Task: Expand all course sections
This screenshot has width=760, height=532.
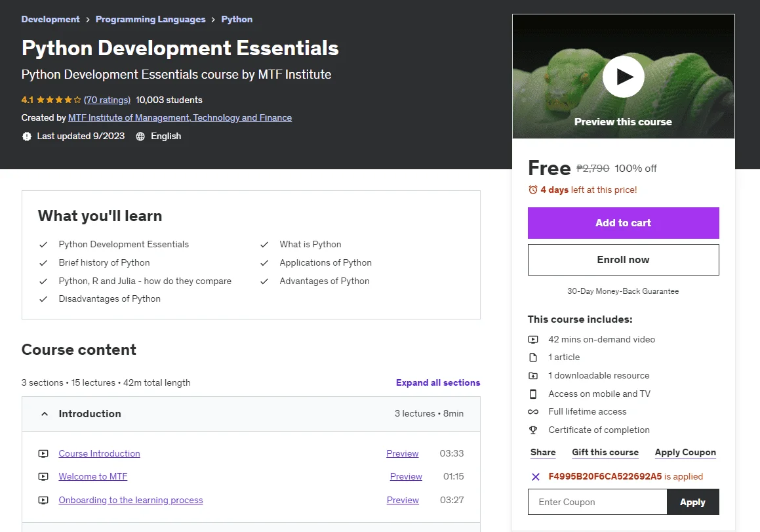Action: point(437,382)
